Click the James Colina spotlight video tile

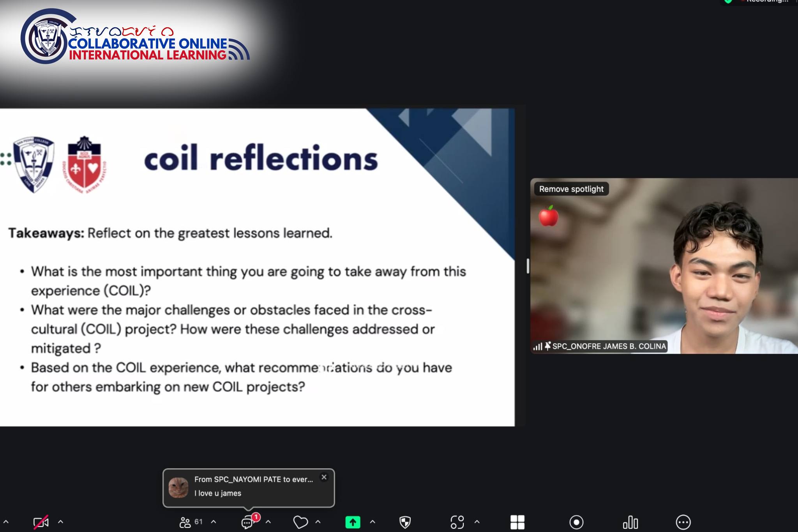(664, 266)
